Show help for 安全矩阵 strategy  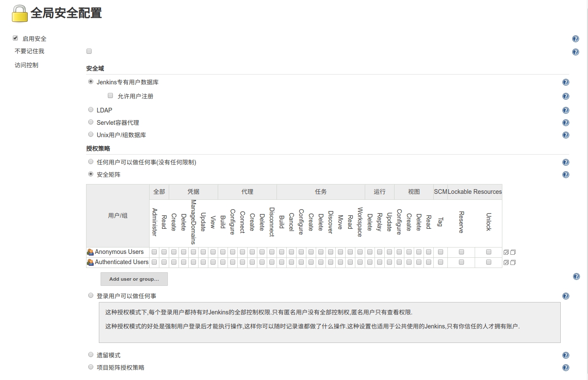point(566,175)
